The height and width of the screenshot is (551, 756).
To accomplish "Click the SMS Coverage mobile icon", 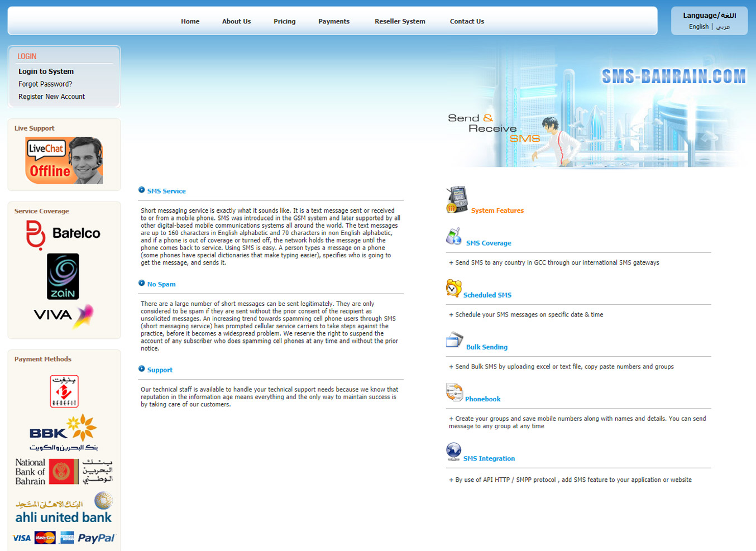I will 453,236.
